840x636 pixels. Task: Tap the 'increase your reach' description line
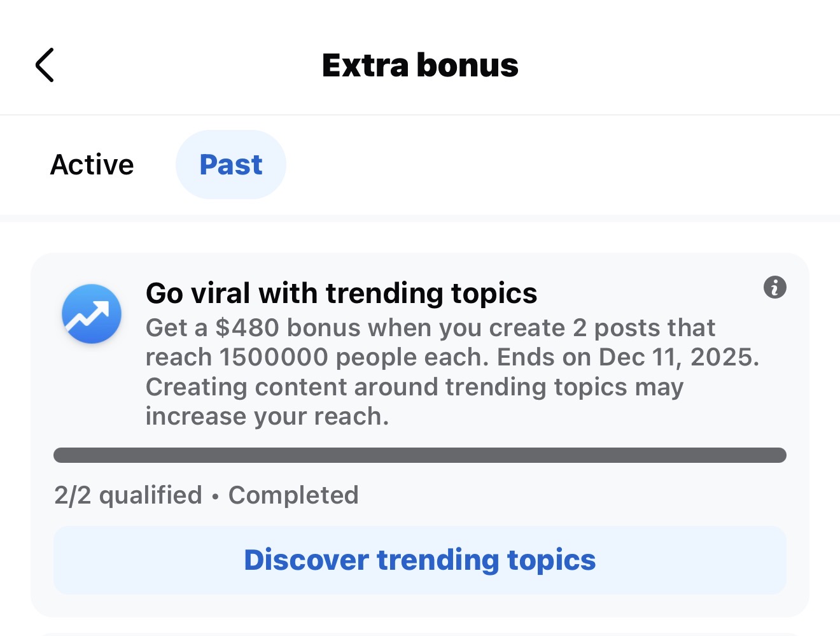point(267,416)
